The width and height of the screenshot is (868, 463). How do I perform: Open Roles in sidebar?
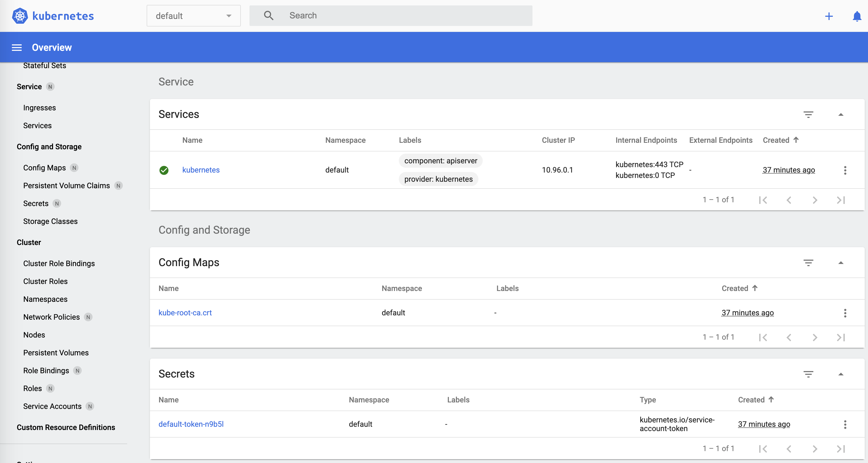pyautogui.click(x=32, y=388)
